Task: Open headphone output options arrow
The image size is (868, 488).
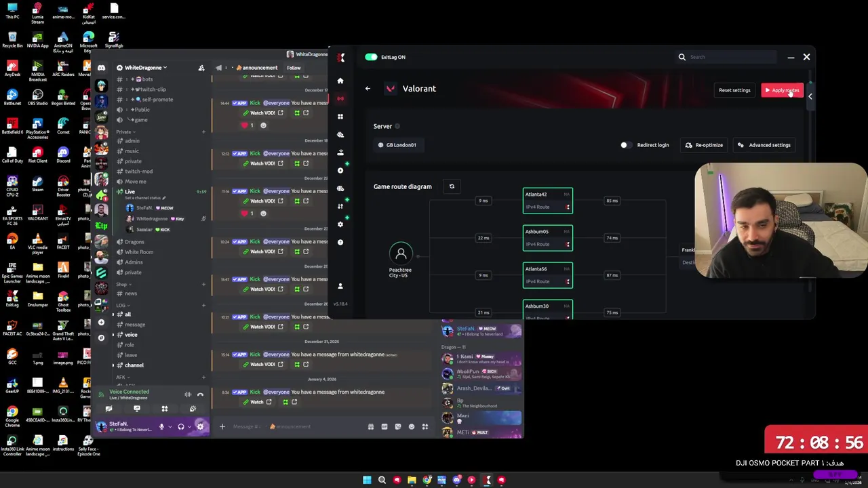Action: coord(189,426)
